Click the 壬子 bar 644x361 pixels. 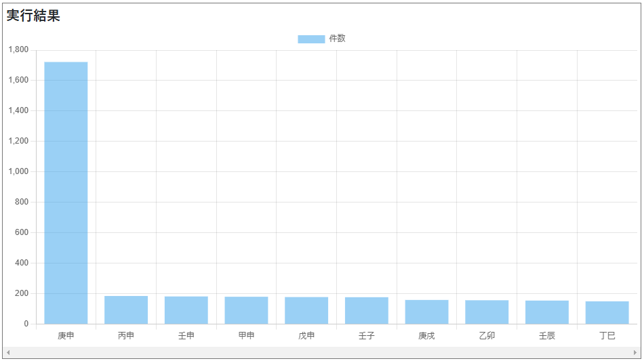tap(366, 311)
